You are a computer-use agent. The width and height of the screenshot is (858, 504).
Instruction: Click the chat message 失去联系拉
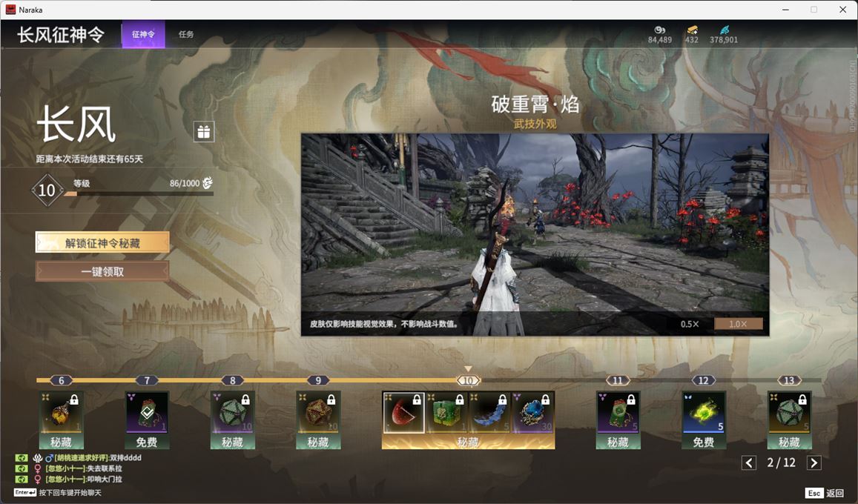(x=105, y=468)
